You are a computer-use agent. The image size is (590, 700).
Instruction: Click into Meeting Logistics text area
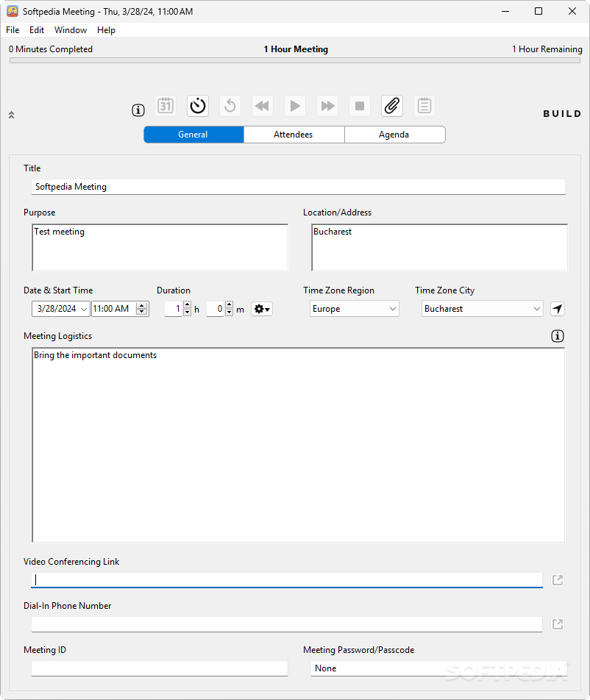[299, 445]
